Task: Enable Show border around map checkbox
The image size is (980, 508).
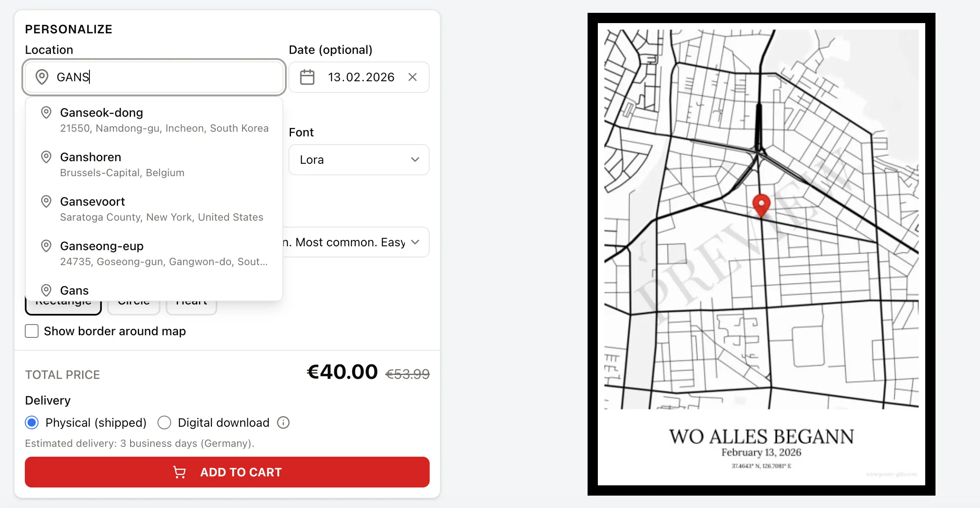Action: coord(32,331)
